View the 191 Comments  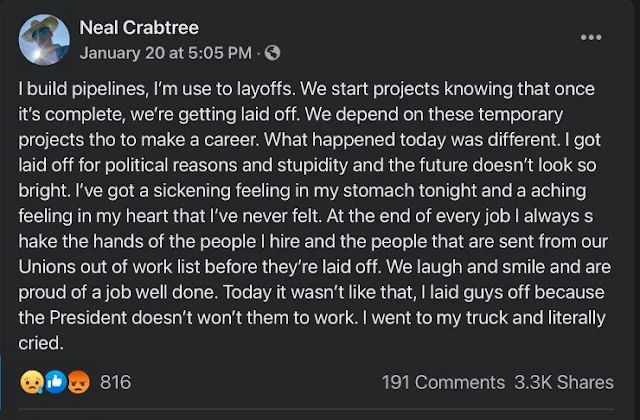click(443, 382)
